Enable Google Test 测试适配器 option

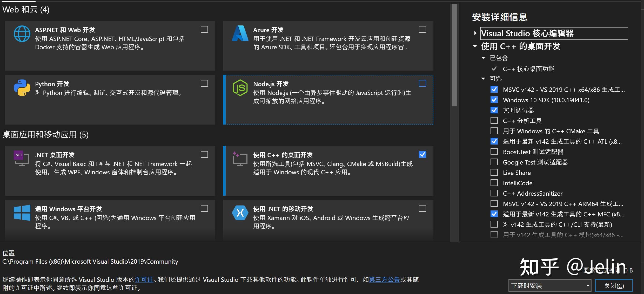tap(494, 162)
